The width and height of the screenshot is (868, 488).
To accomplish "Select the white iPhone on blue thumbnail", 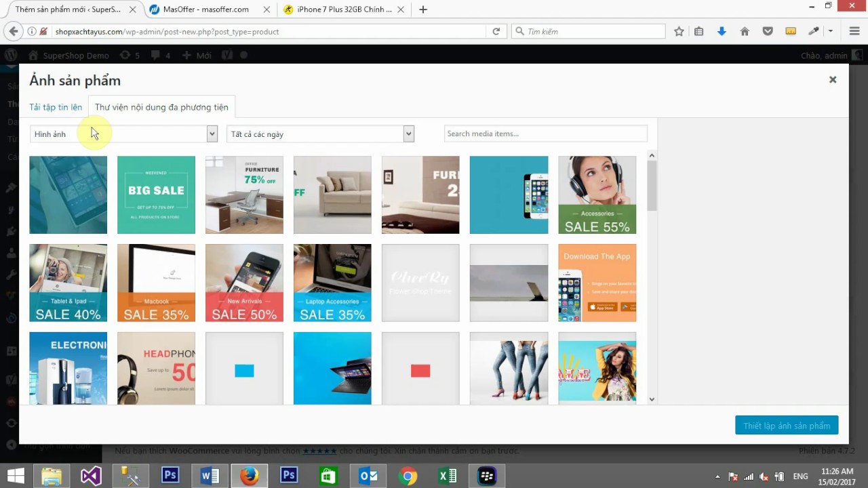I will [x=509, y=195].
